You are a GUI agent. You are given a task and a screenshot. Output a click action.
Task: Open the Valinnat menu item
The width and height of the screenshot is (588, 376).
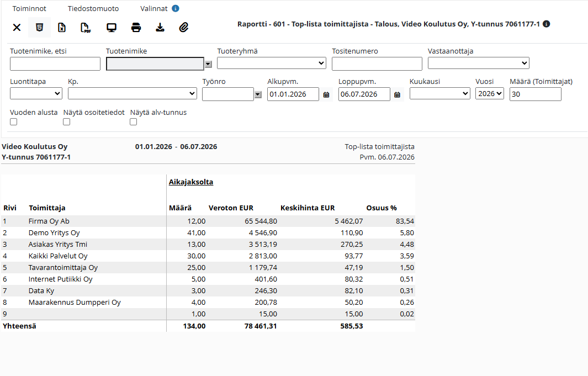tap(153, 9)
